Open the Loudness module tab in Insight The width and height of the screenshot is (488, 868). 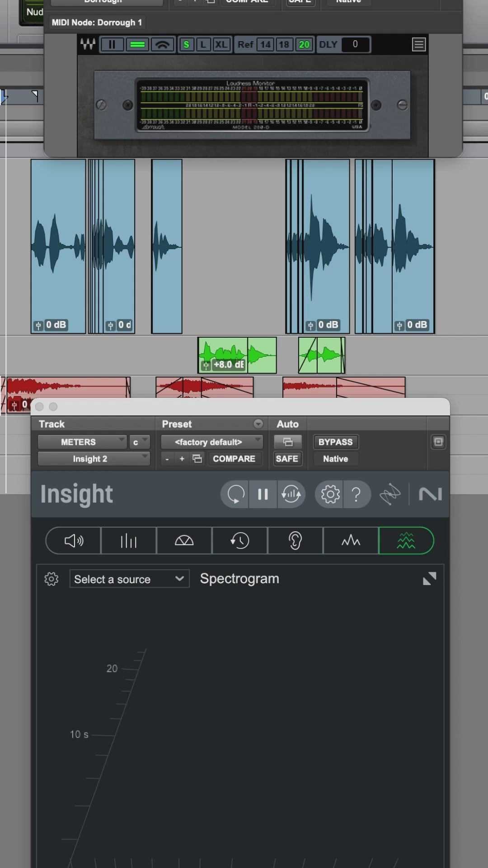[x=74, y=541]
